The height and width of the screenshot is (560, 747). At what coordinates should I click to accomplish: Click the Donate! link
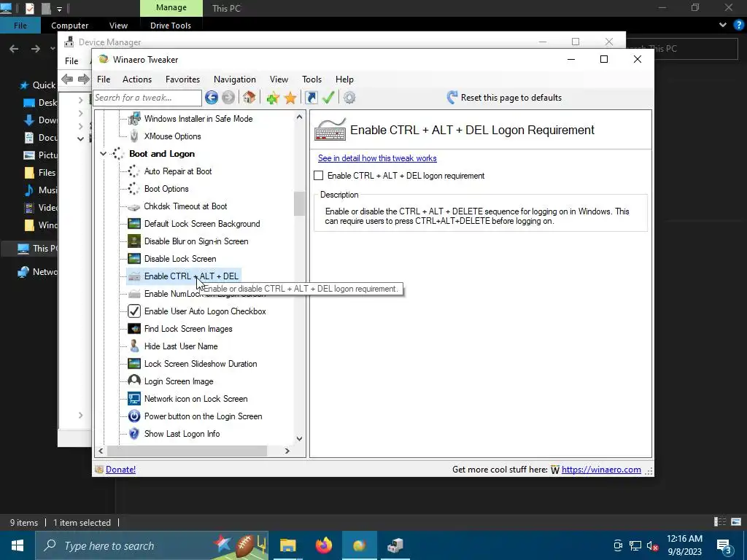coord(120,470)
